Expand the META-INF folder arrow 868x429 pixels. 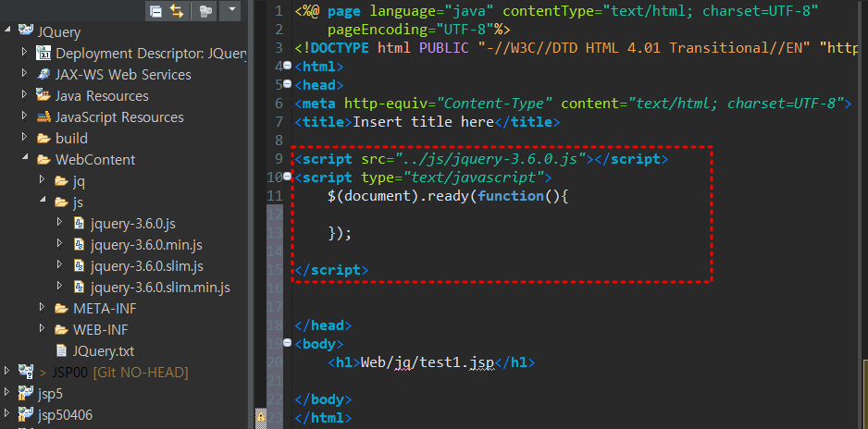point(42,306)
